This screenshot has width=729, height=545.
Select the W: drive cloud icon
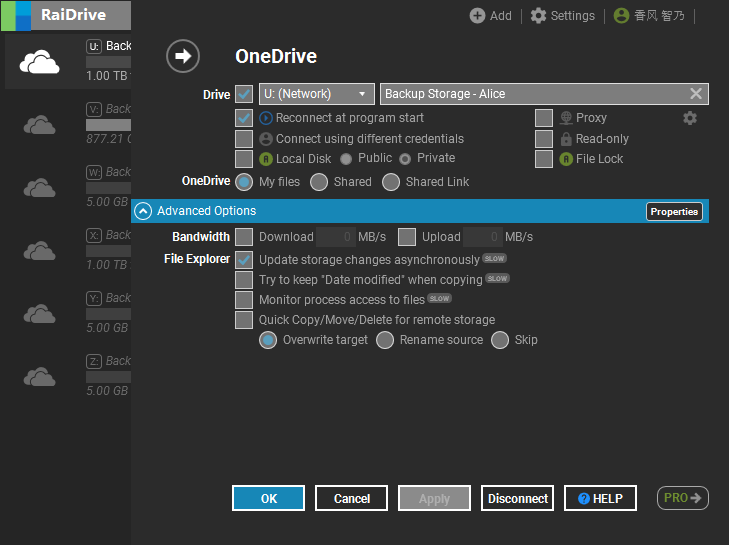point(39,188)
